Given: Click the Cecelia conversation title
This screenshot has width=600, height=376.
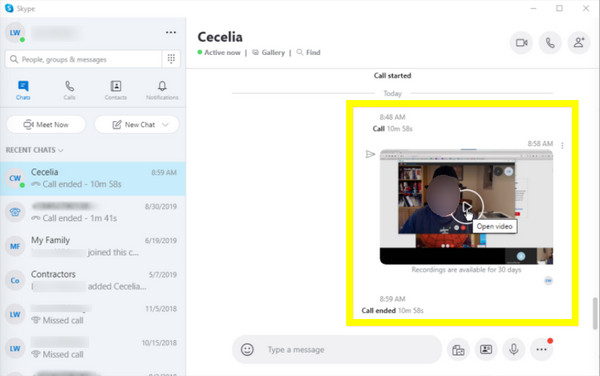Looking at the screenshot, I should click(x=220, y=37).
